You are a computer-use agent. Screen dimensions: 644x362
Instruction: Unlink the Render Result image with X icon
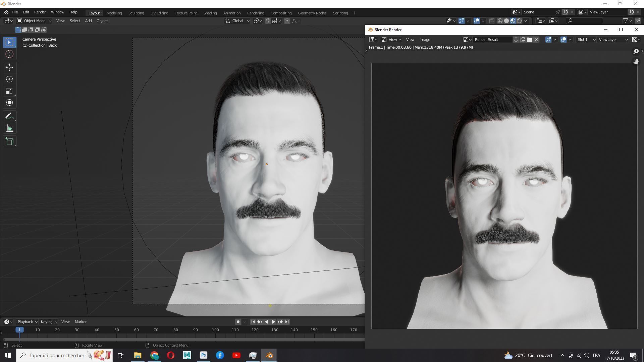(536, 40)
